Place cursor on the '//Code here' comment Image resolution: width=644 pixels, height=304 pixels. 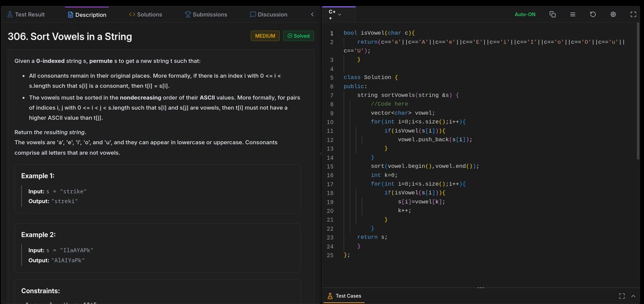(389, 104)
